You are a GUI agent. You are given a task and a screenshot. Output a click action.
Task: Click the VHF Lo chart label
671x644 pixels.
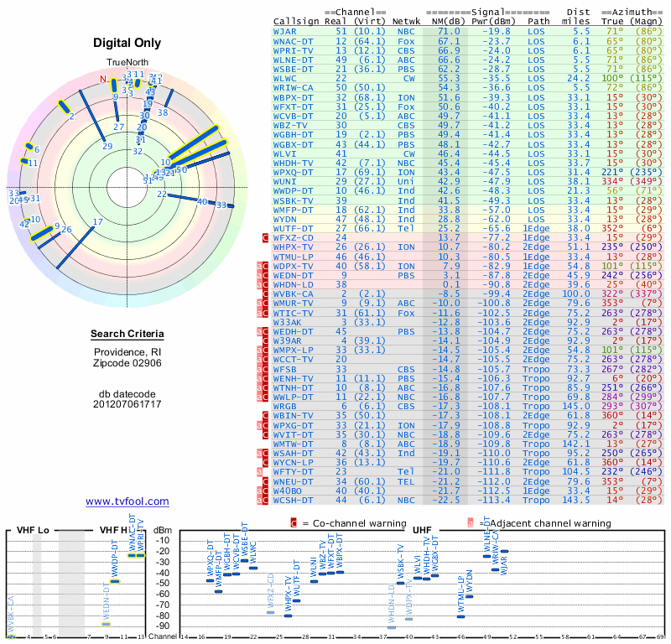tap(33, 531)
